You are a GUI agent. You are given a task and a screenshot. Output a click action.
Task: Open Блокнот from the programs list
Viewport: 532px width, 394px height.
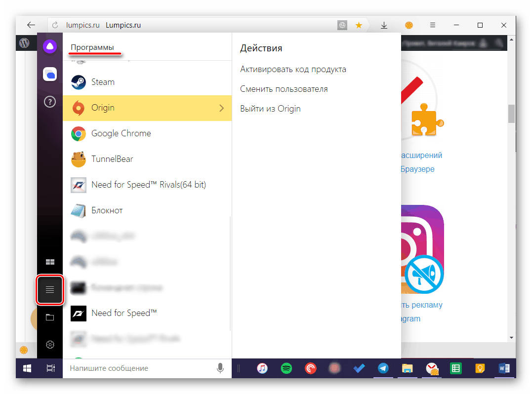147,210
